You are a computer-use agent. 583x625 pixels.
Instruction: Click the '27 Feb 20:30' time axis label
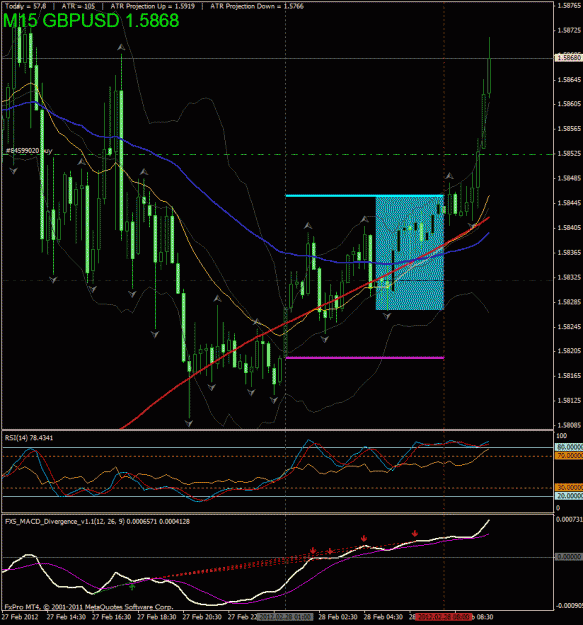coord(202,617)
